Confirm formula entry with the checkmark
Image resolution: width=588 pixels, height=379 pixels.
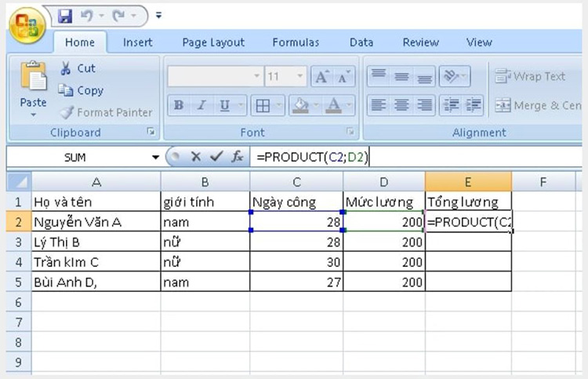click(x=216, y=156)
